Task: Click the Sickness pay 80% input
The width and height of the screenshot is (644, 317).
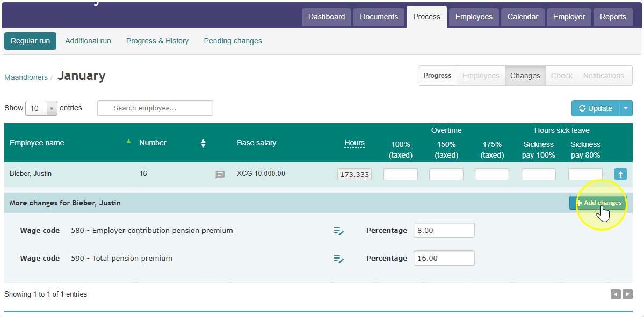Action: 585,174
